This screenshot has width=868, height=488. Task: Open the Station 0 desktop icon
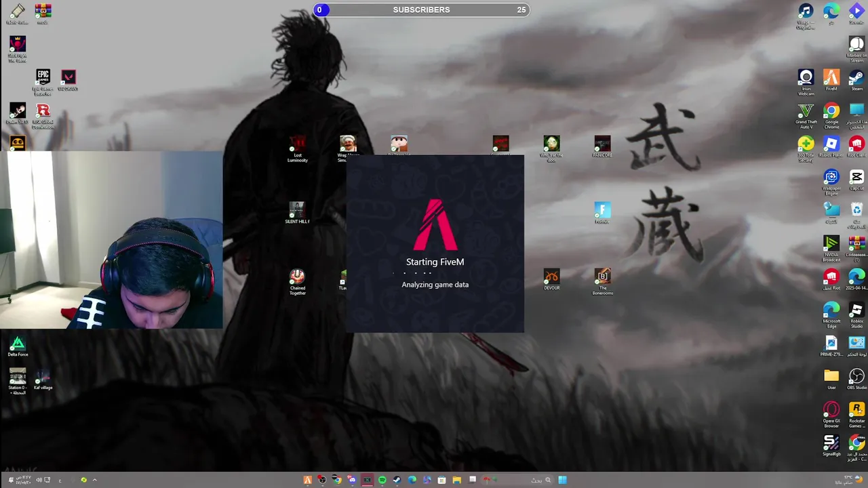pos(18,382)
